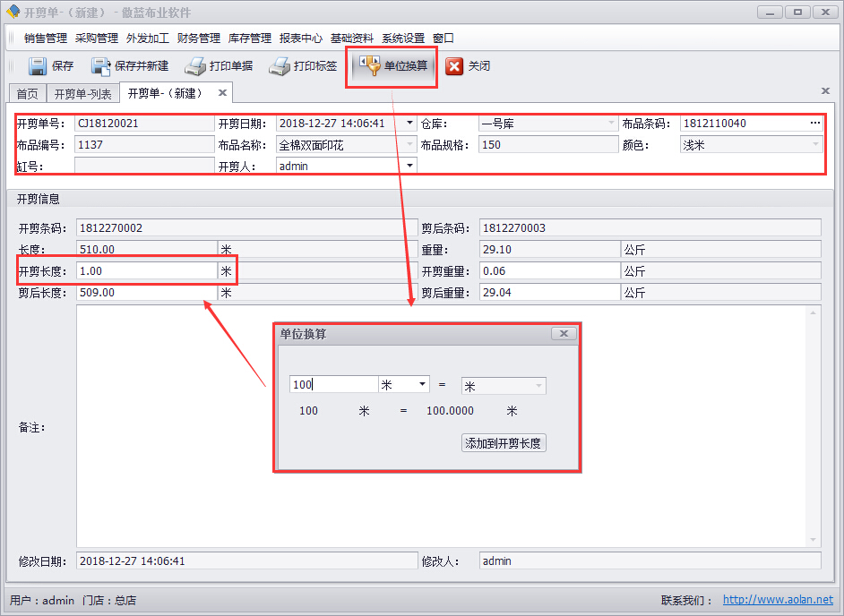
Task: Go to the 首页 tab
Action: pos(28,94)
